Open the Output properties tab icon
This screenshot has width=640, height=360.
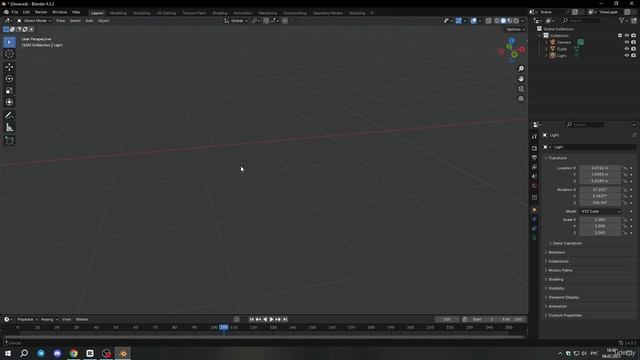point(534,158)
